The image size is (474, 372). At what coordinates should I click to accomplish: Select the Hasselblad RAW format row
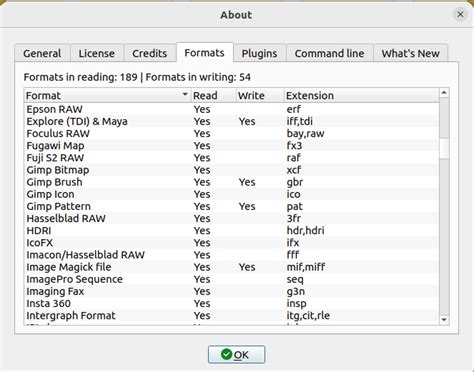(x=232, y=218)
